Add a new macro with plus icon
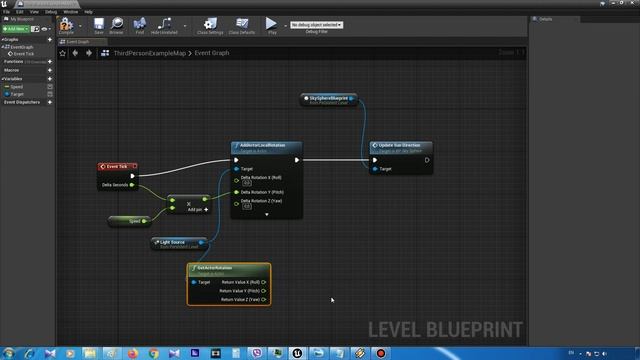640x360 pixels. coord(50,70)
